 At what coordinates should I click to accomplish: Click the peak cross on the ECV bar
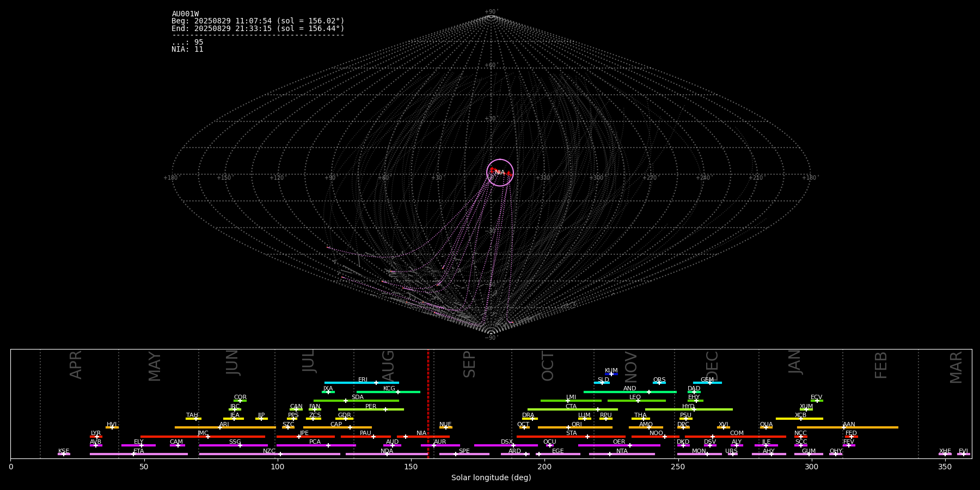point(817,401)
